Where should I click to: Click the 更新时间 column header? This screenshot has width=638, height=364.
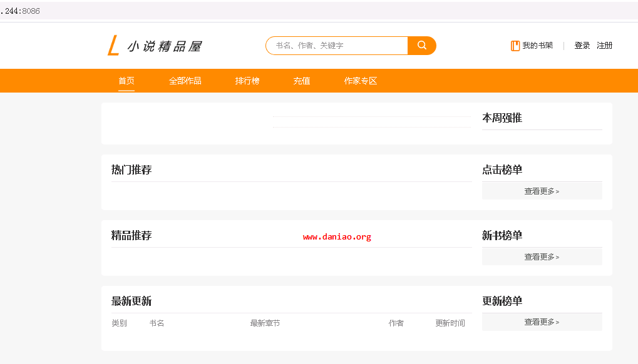(x=450, y=323)
